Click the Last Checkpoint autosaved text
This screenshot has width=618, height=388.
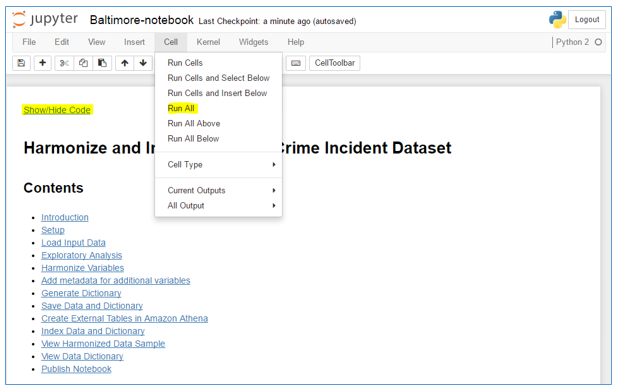pyautogui.click(x=277, y=21)
